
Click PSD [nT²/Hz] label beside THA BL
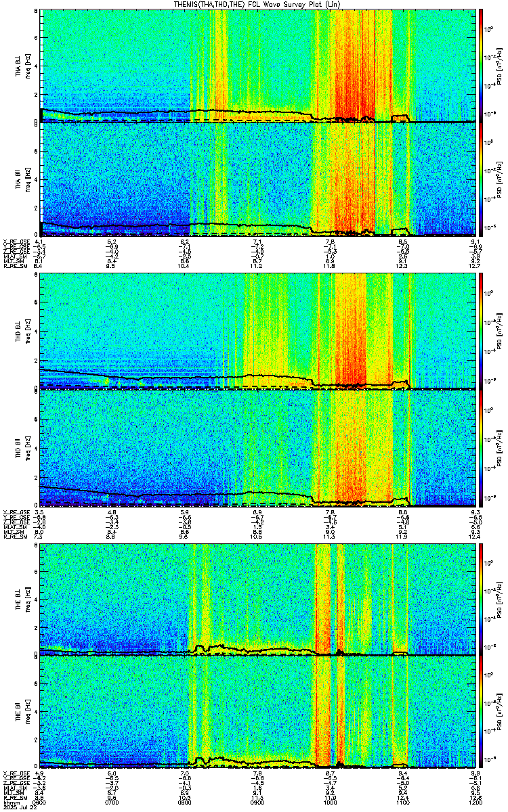(x=499, y=65)
